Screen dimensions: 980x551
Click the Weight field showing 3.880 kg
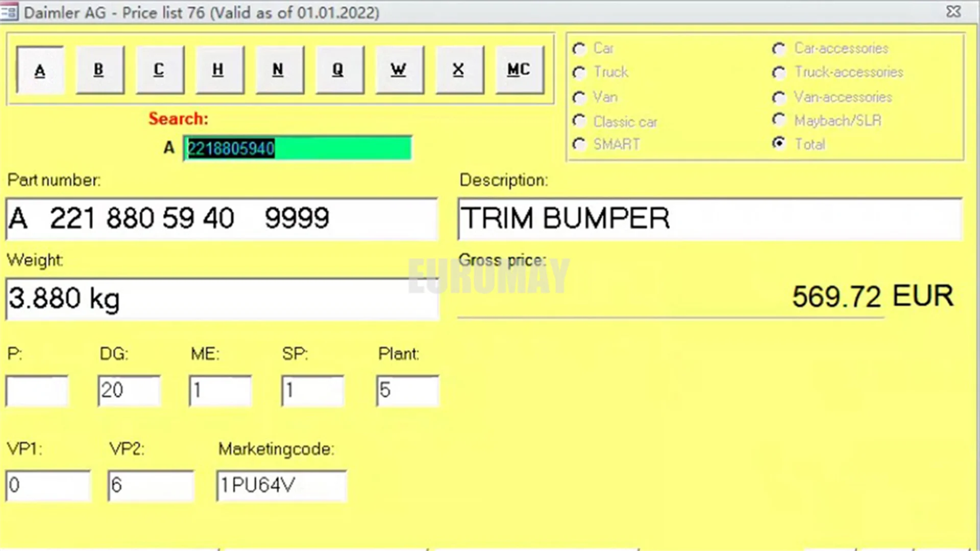222,299
